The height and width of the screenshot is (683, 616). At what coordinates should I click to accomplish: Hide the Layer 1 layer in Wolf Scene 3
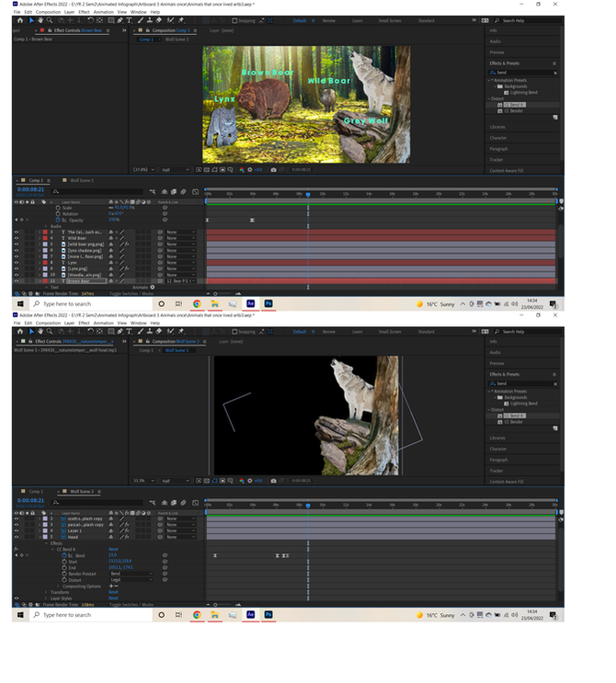[x=17, y=531]
